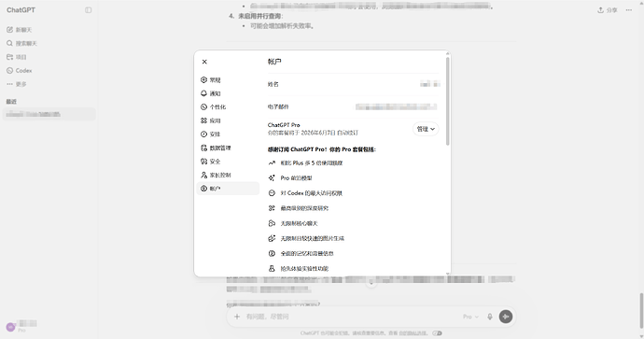Image resolution: width=644 pixels, height=339 pixels.
Task: Open 搜索聊天 (Search chats) in the sidebar
Action: (x=49, y=43)
